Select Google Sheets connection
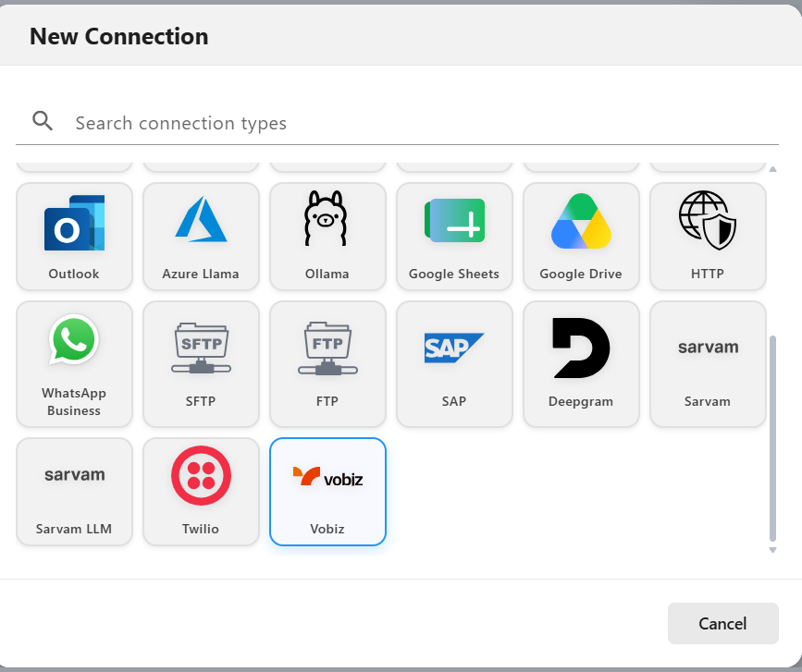 pyautogui.click(x=454, y=237)
